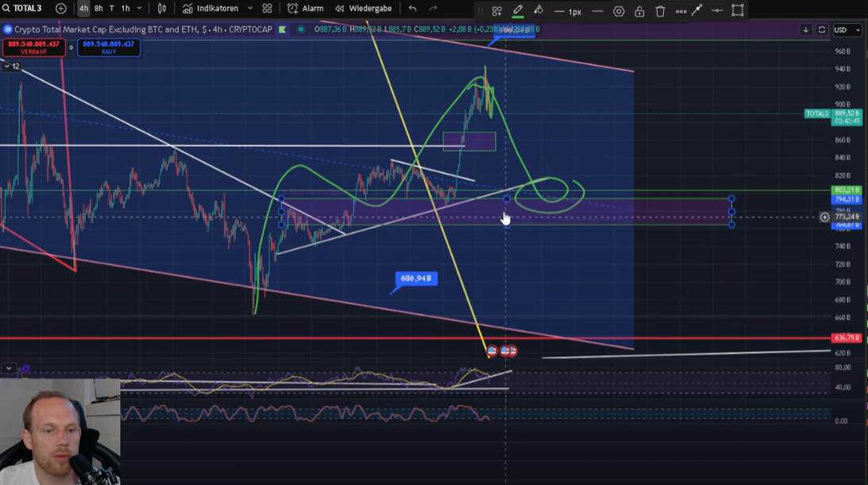Viewport: 868px width, 485px height.
Task: Select the rectangle shape tool icon
Action: [x=738, y=10]
